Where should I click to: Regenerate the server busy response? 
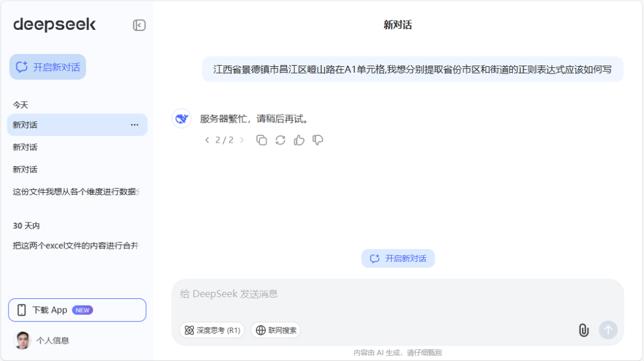280,140
